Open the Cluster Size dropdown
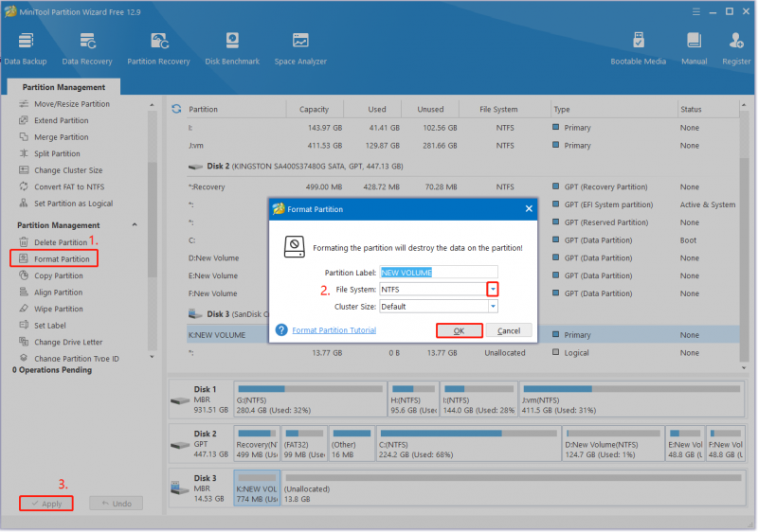The width and height of the screenshot is (758, 532). click(493, 306)
